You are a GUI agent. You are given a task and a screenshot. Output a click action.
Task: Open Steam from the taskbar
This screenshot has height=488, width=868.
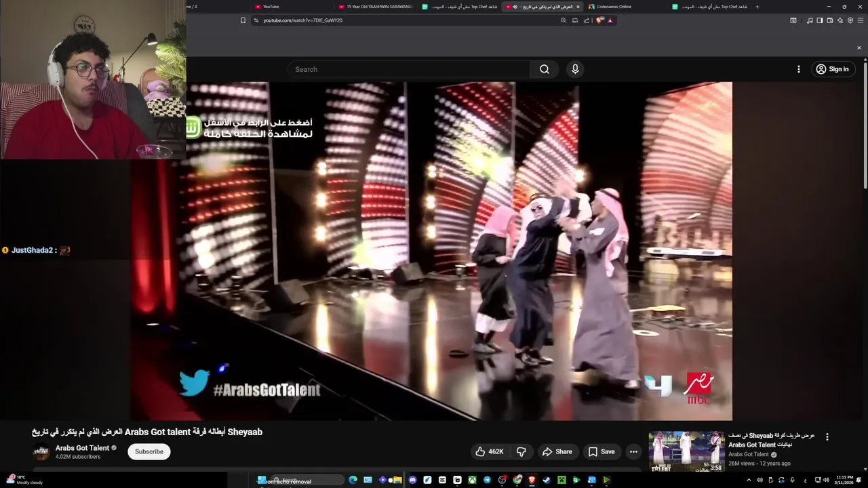pos(547,480)
